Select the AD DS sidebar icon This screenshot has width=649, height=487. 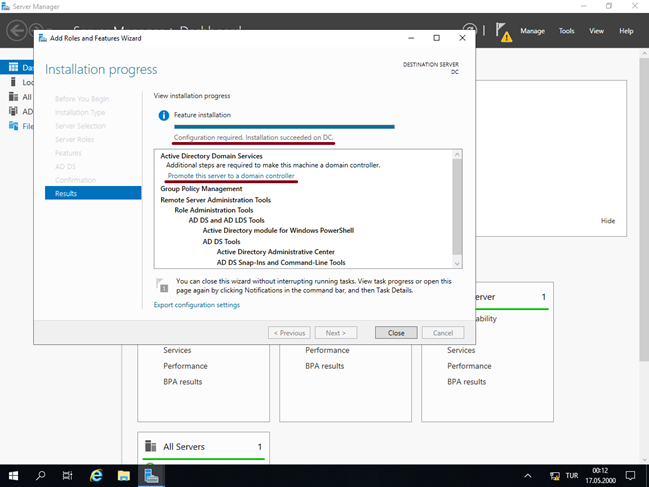coord(13,111)
